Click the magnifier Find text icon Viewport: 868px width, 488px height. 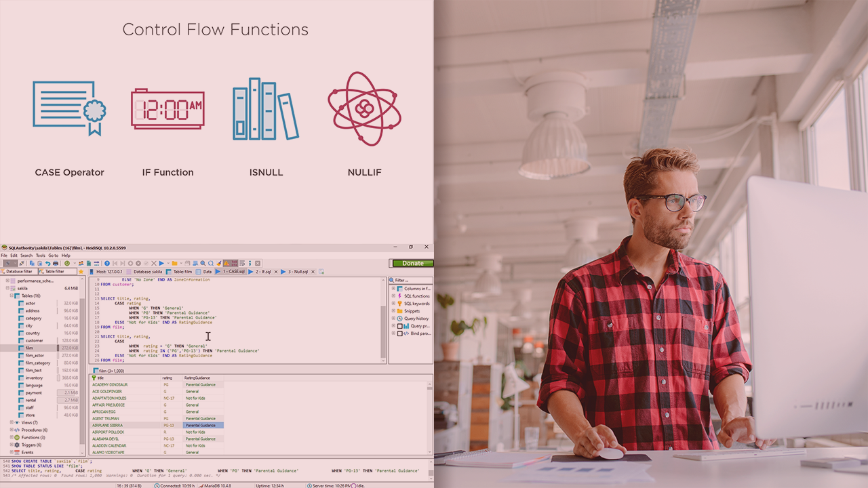tap(203, 263)
